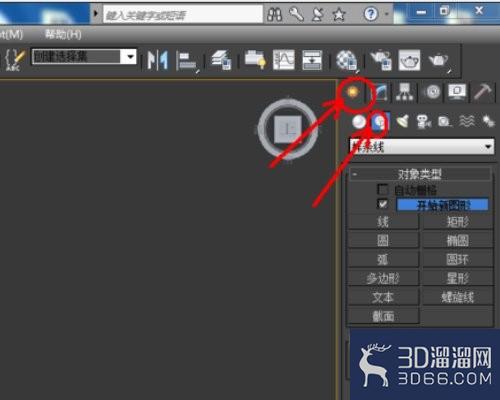Screen dimensions: 500x400
Task: Click the Align tool icon
Action: pos(187,61)
